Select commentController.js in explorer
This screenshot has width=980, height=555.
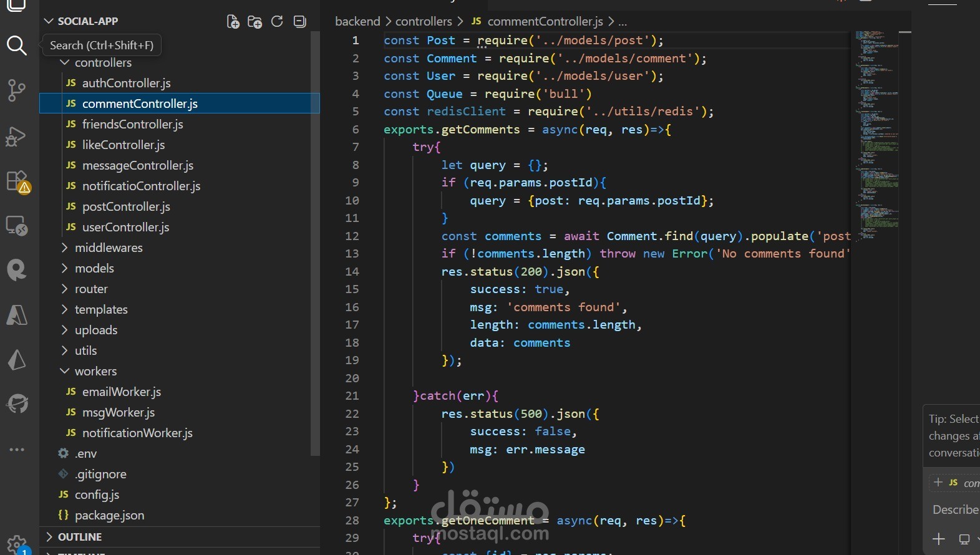pos(180,104)
